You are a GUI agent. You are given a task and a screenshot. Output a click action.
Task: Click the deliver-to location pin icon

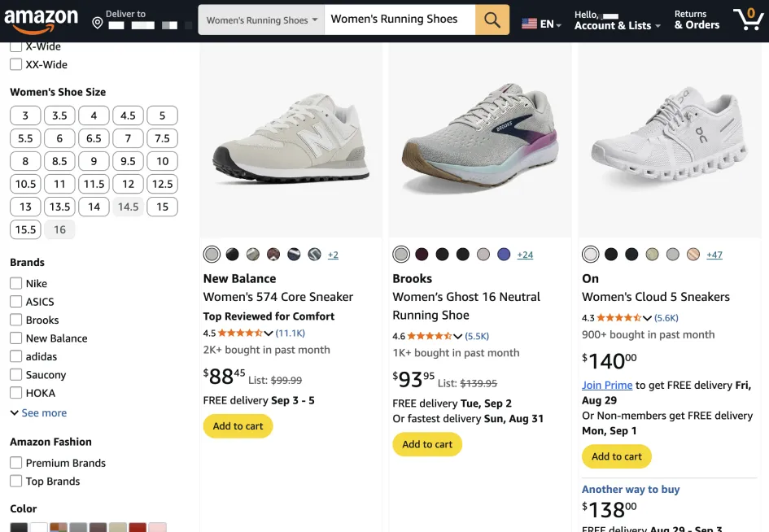(98, 23)
